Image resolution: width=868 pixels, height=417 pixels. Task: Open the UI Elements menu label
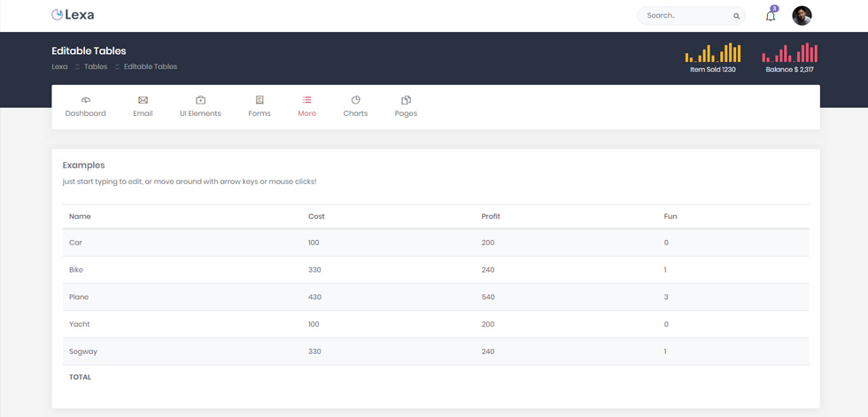(x=200, y=113)
